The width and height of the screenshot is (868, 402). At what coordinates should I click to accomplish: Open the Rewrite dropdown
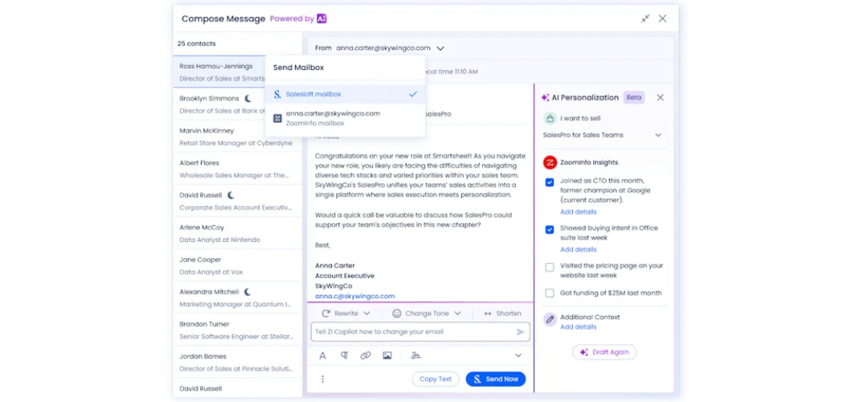pyautogui.click(x=346, y=314)
